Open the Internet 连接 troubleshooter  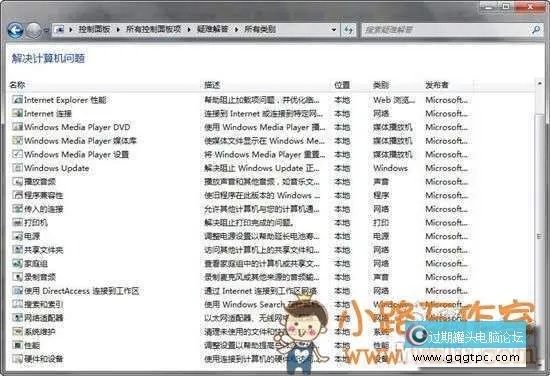(48, 114)
